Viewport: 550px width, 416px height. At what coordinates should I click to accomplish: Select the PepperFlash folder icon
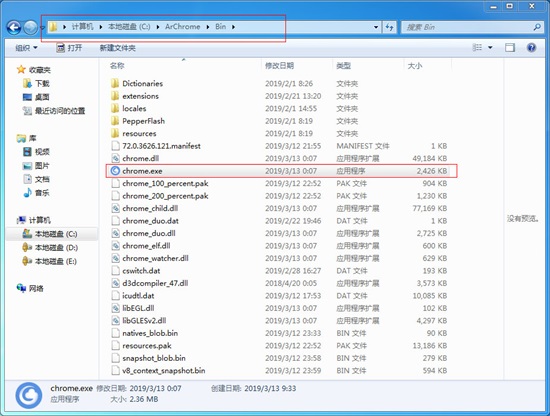point(115,121)
